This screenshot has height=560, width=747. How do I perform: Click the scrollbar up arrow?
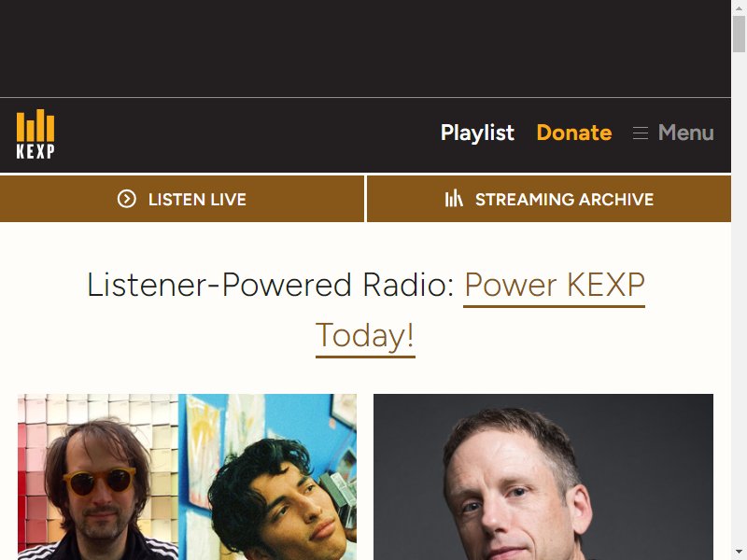[739, 7]
